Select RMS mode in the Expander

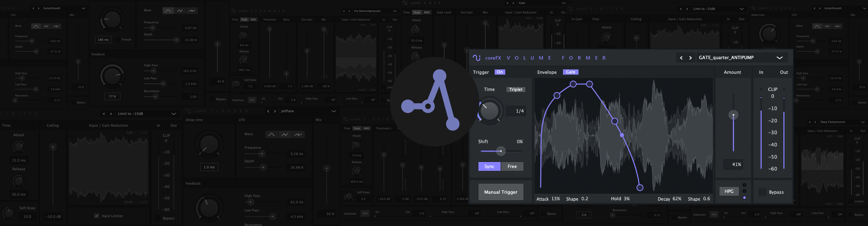click(253, 19)
